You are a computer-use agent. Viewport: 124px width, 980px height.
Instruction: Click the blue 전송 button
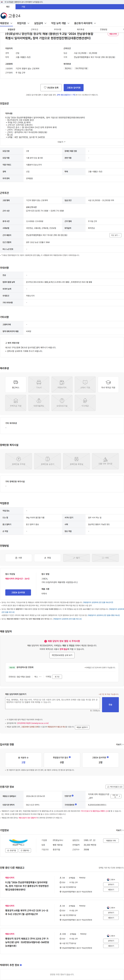tap(110, 705)
